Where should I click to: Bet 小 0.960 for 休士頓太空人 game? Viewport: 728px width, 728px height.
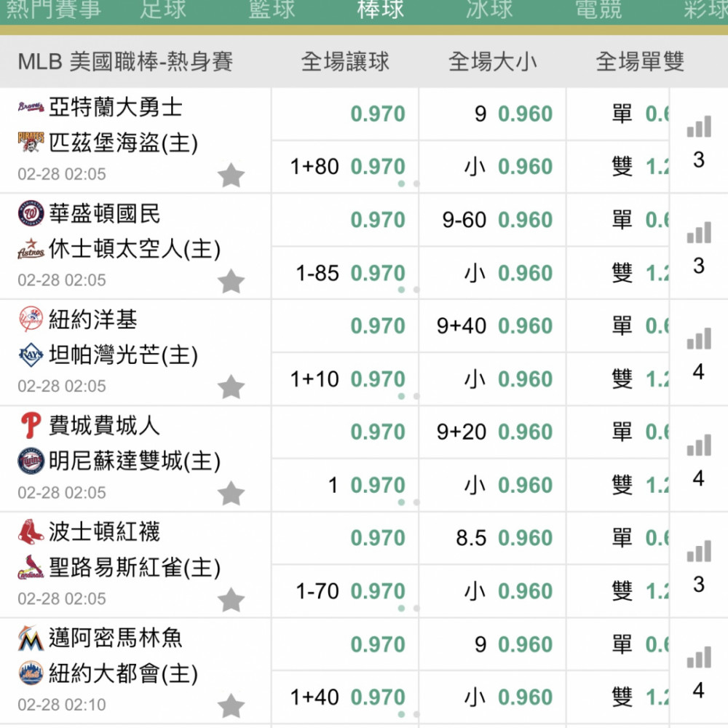click(x=492, y=273)
